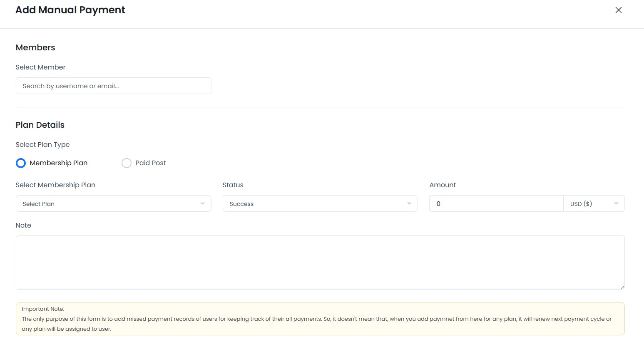Viewport: 644px width, 342px height.
Task: Open the Select Plan dropdown
Action: [113, 203]
